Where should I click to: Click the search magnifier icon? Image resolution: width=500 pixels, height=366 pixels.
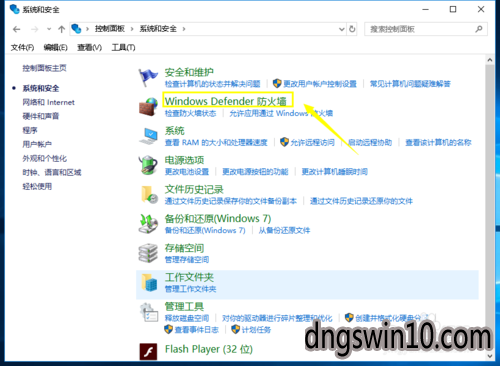[479, 29]
